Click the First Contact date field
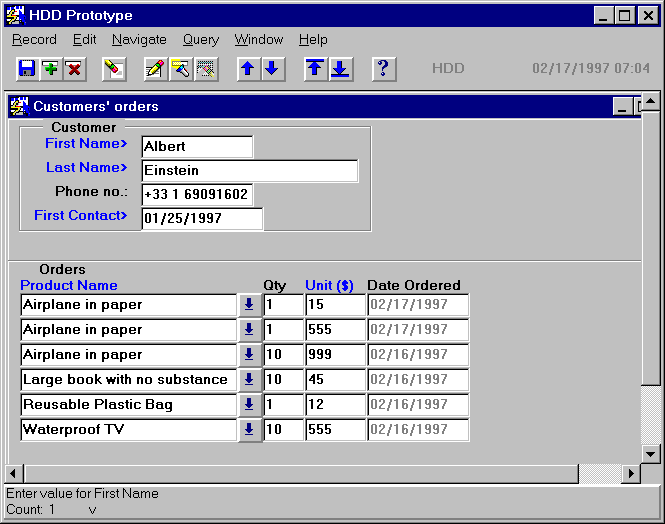The width and height of the screenshot is (665, 524). click(x=201, y=218)
